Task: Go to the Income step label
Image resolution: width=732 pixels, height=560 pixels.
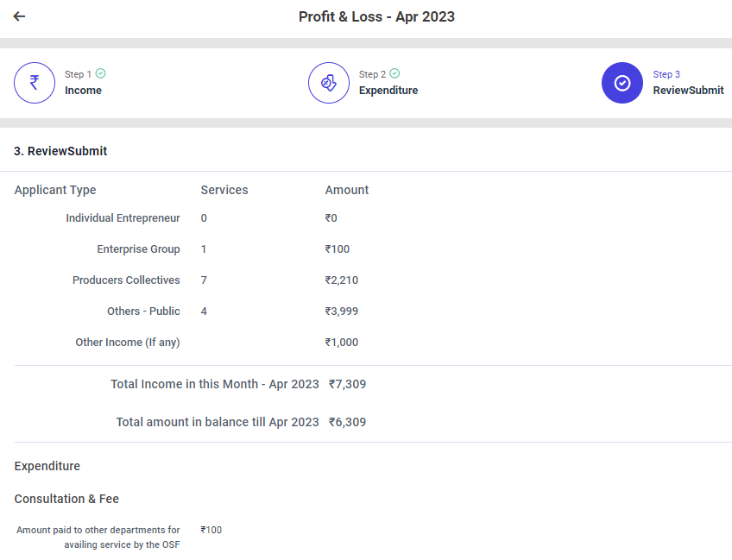Action: pyautogui.click(x=83, y=91)
